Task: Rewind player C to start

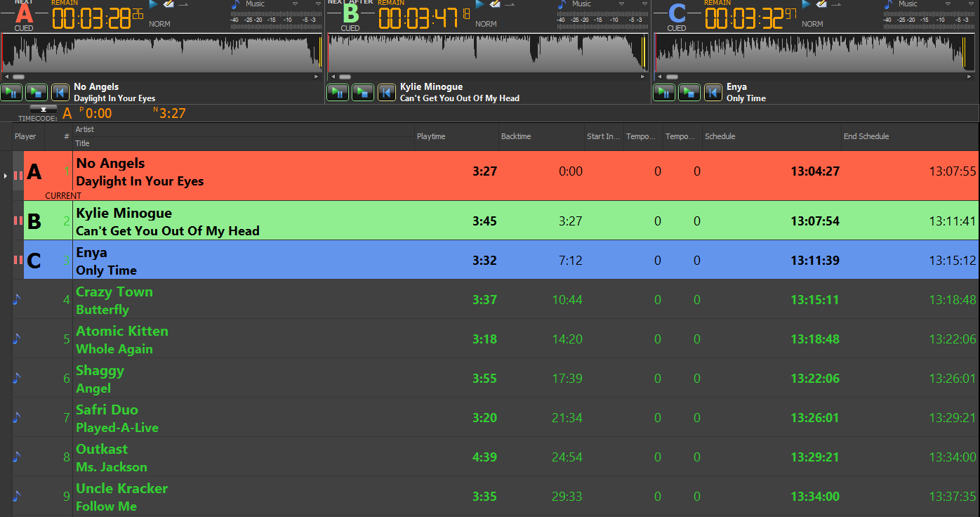Action: point(713,92)
